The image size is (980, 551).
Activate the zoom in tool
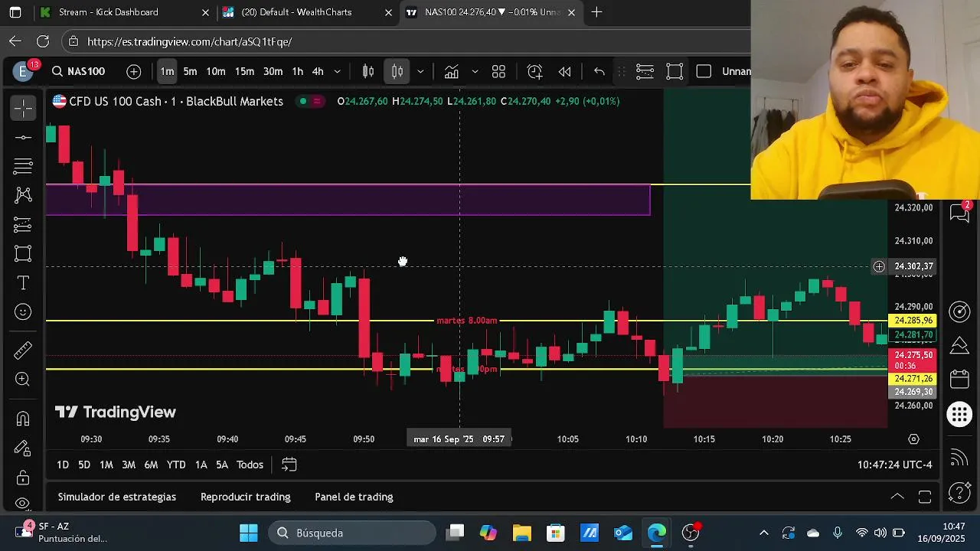pos(23,380)
